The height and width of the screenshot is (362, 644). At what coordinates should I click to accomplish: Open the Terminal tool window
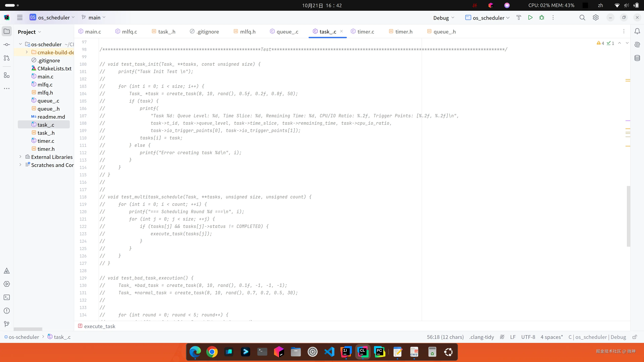7,297
